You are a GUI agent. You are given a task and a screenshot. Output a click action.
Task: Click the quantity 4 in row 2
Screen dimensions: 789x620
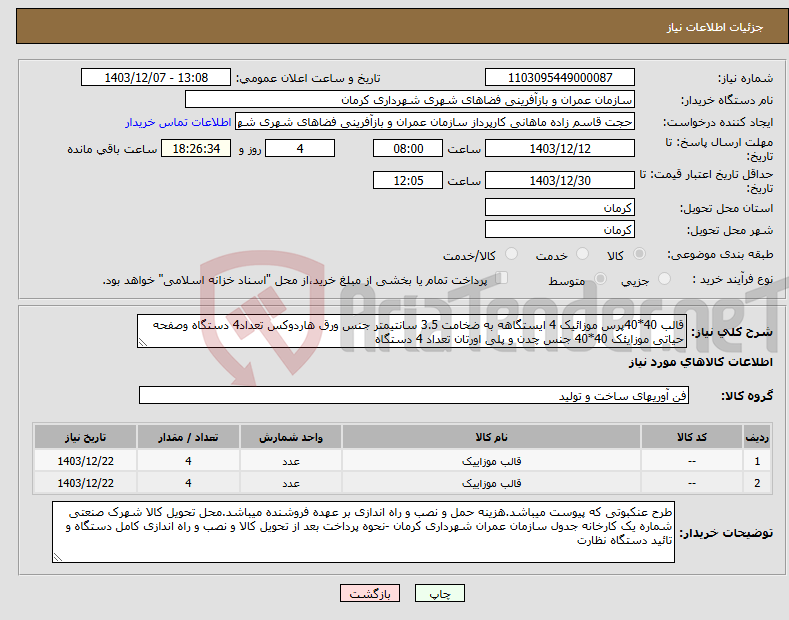click(188, 483)
